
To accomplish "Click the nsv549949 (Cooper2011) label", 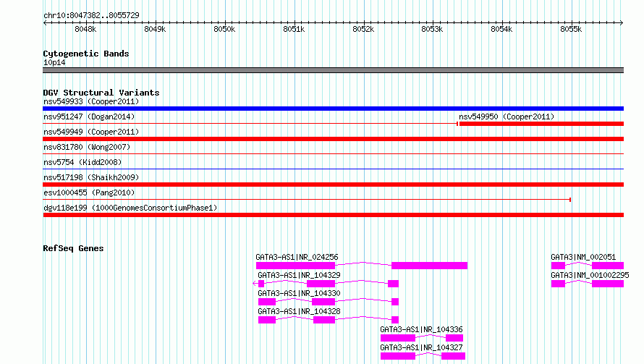I will pos(91,132).
